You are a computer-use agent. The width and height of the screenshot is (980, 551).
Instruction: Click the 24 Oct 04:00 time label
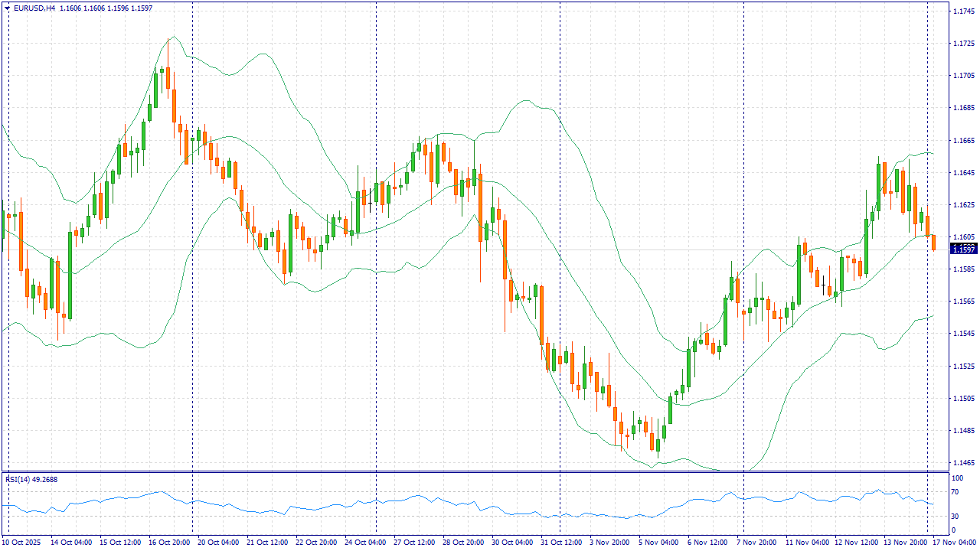(366, 542)
